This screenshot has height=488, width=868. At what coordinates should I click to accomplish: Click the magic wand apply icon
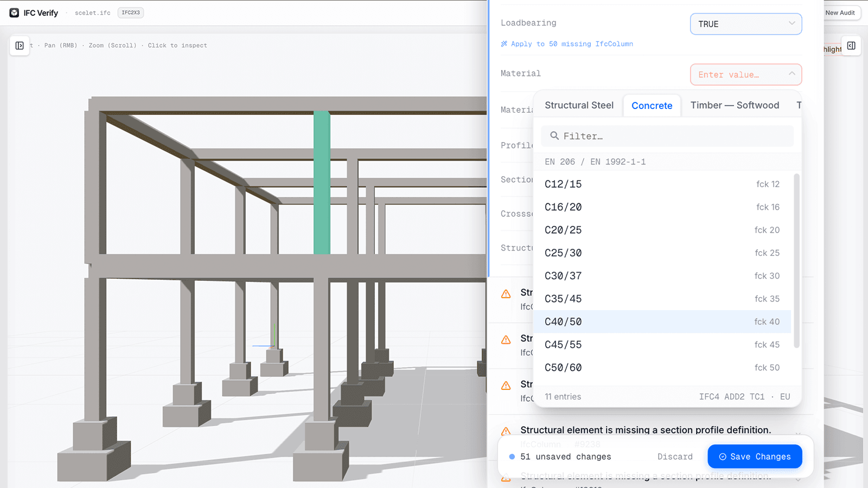click(504, 44)
